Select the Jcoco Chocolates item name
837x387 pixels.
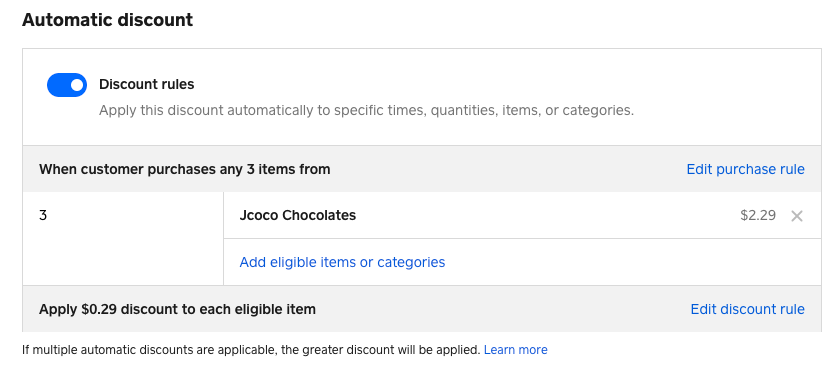298,215
